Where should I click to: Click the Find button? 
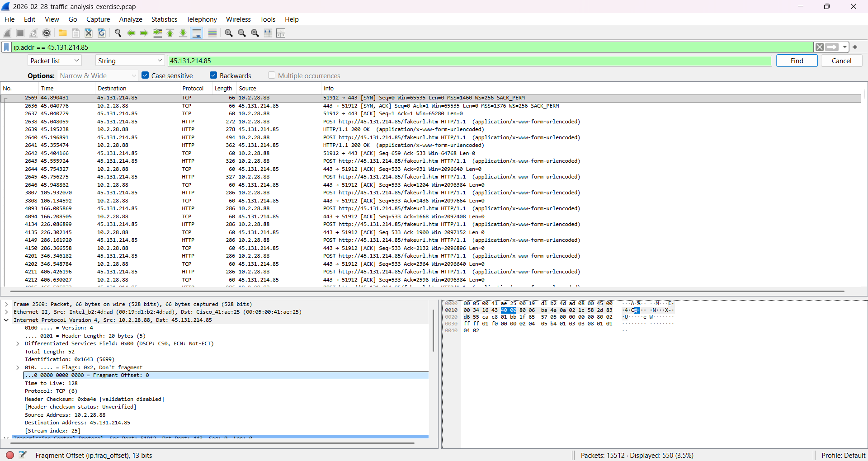(x=797, y=61)
